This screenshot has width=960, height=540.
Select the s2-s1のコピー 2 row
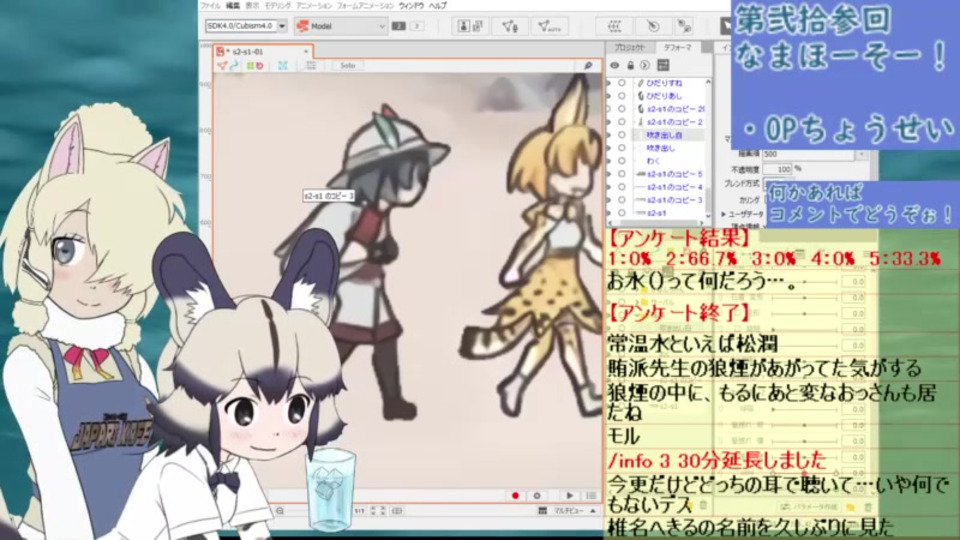pos(675,122)
